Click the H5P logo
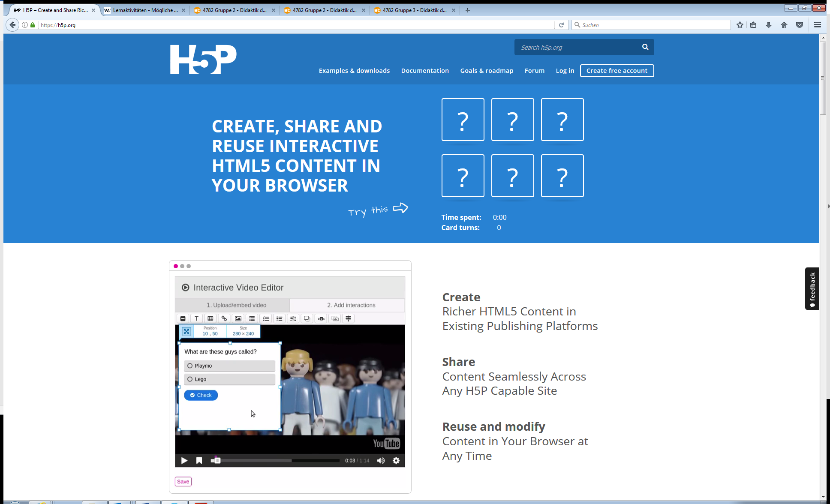Viewport: 830px width, 504px height. (203, 60)
